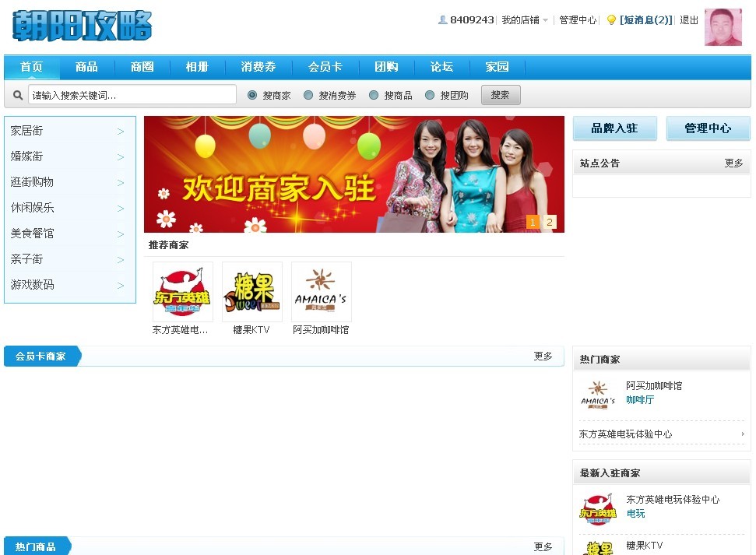The image size is (756, 555).
Task: Open 管理中心 link in top header
Action: [578, 19]
